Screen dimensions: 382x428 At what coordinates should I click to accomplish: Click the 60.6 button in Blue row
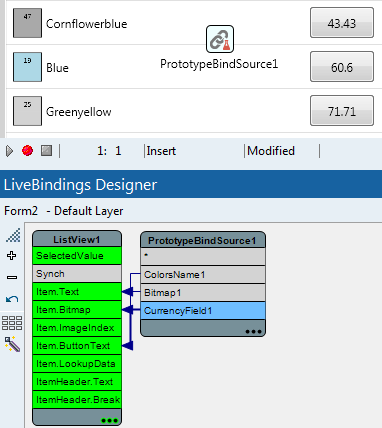click(x=342, y=67)
